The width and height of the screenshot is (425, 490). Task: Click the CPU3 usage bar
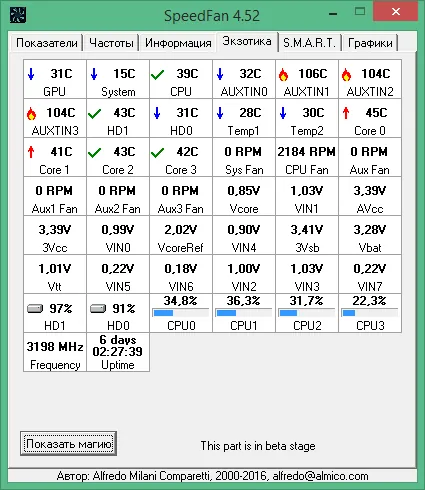tap(370, 313)
